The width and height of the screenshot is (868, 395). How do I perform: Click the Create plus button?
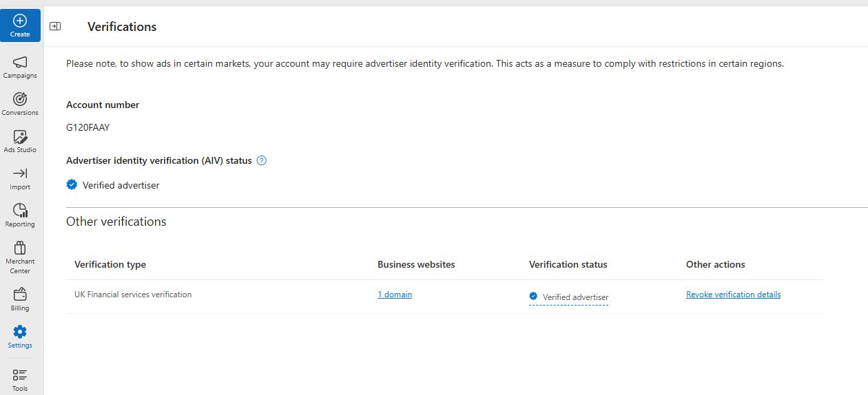pyautogui.click(x=20, y=25)
